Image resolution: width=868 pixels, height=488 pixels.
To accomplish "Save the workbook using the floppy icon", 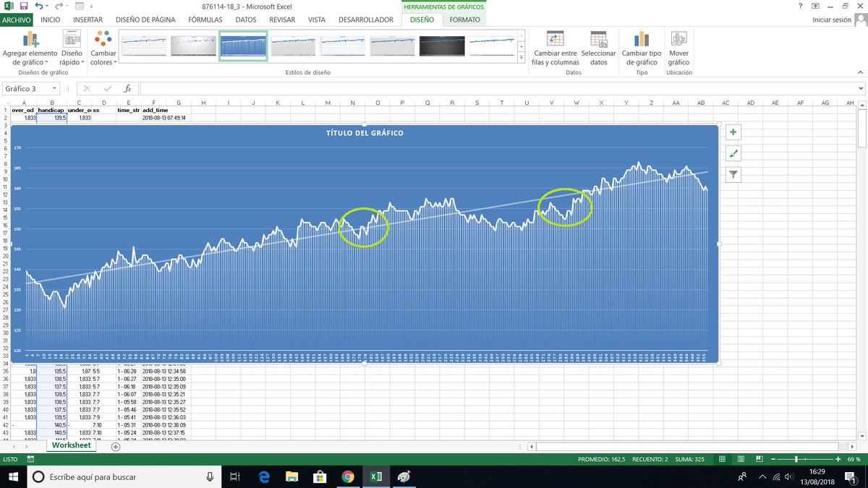I will (24, 6).
